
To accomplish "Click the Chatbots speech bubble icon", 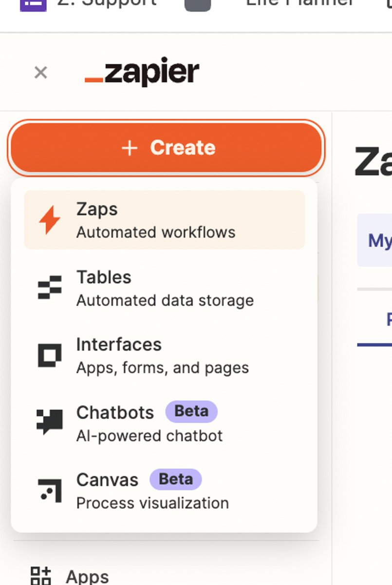I will (50, 422).
